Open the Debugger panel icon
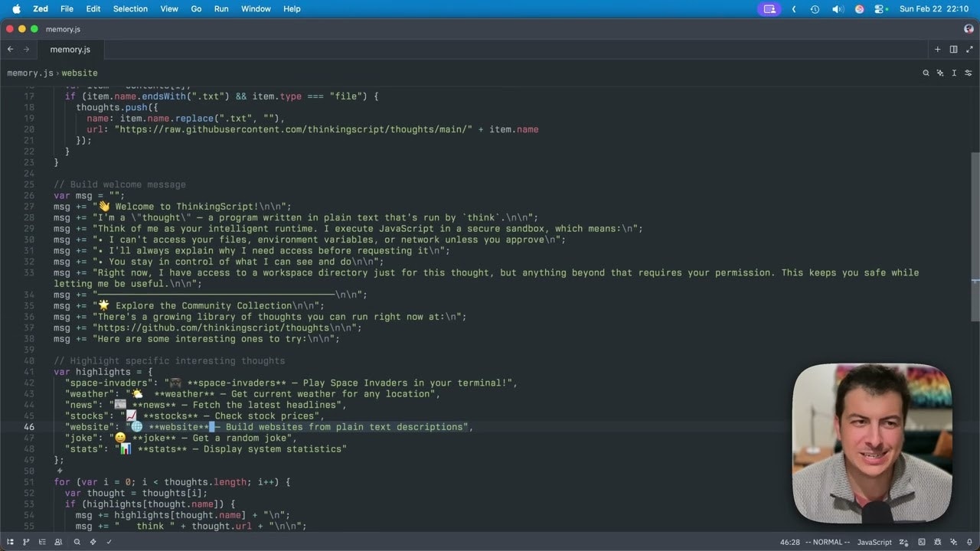 (937, 542)
